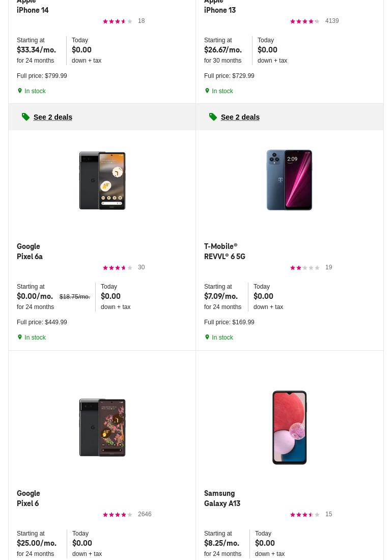This screenshot has height=560, width=392.
Task: Select the Google Pixel 6a product title
Action: (x=30, y=251)
